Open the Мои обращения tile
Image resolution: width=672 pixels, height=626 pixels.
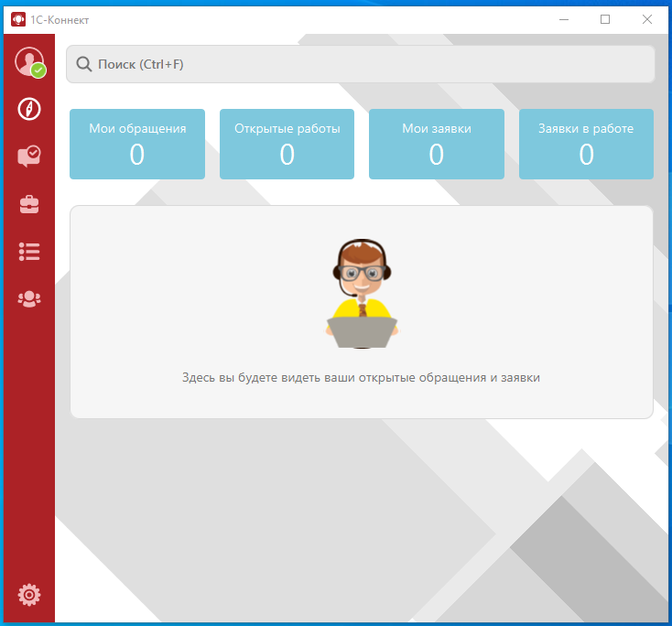[137, 144]
